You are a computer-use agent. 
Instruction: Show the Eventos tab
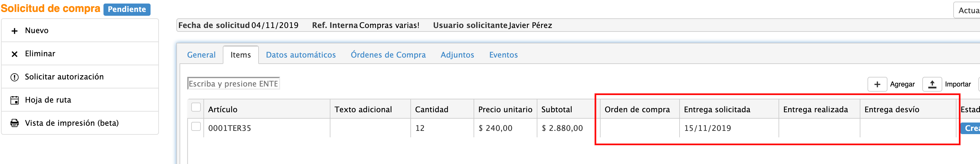coord(503,55)
